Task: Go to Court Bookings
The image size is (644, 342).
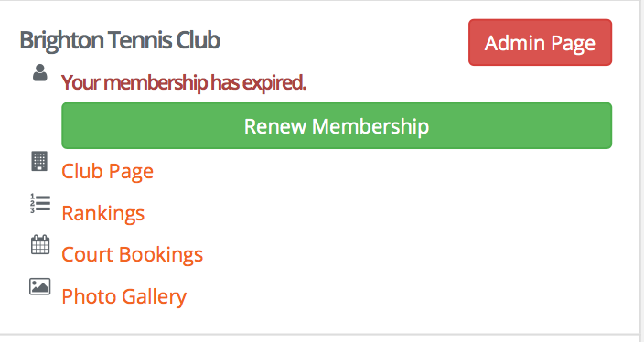Action: pos(133,254)
